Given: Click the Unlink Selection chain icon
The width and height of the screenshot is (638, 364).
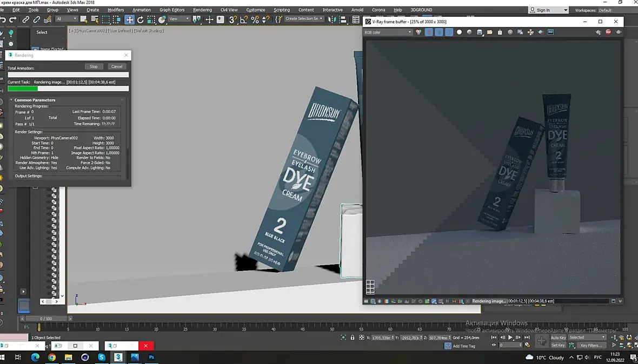Looking at the screenshot, I should coord(37,19).
